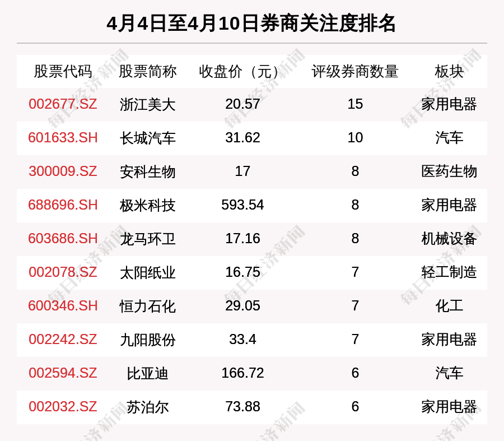Click stock name 龙马环卫

point(147,239)
